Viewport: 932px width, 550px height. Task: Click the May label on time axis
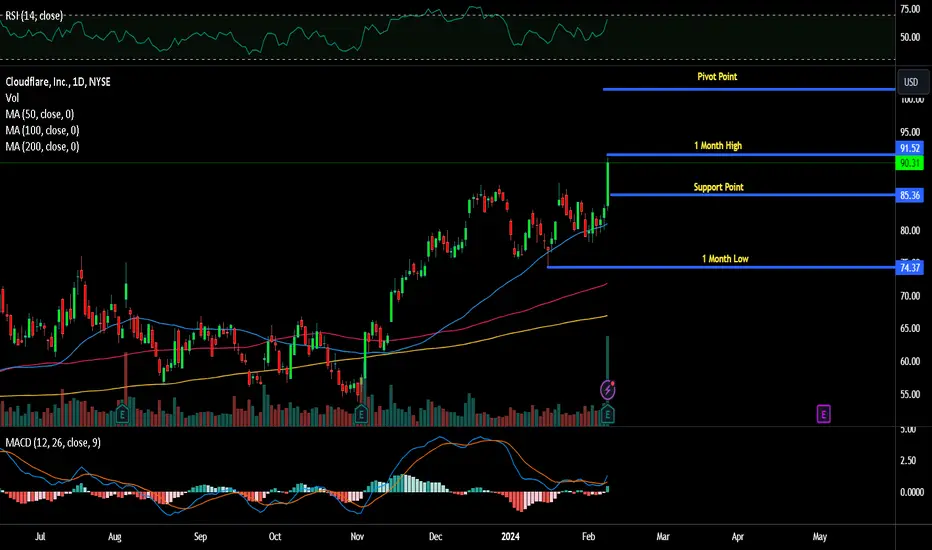[820, 536]
